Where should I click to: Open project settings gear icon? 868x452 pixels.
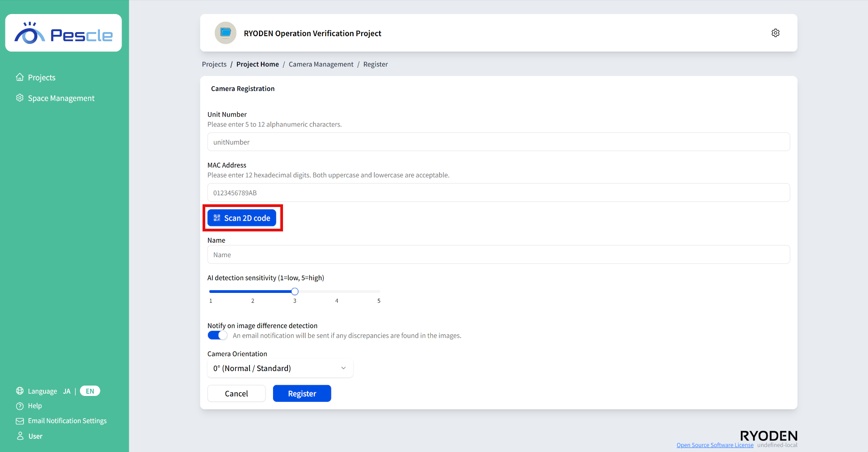[775, 33]
